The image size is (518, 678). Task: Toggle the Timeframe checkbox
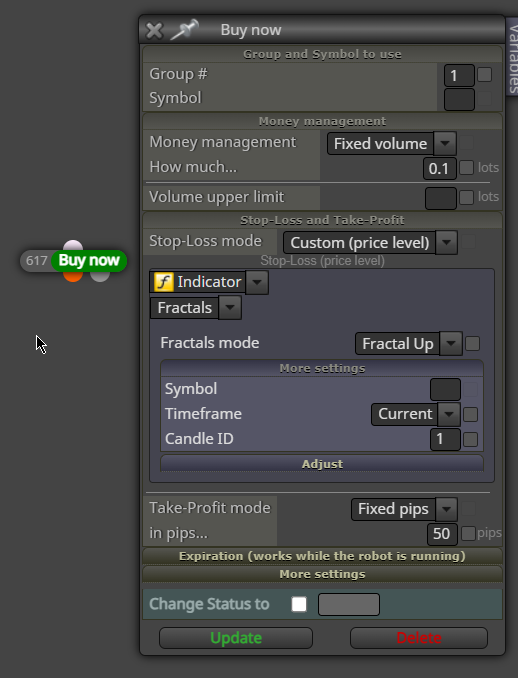(470, 414)
